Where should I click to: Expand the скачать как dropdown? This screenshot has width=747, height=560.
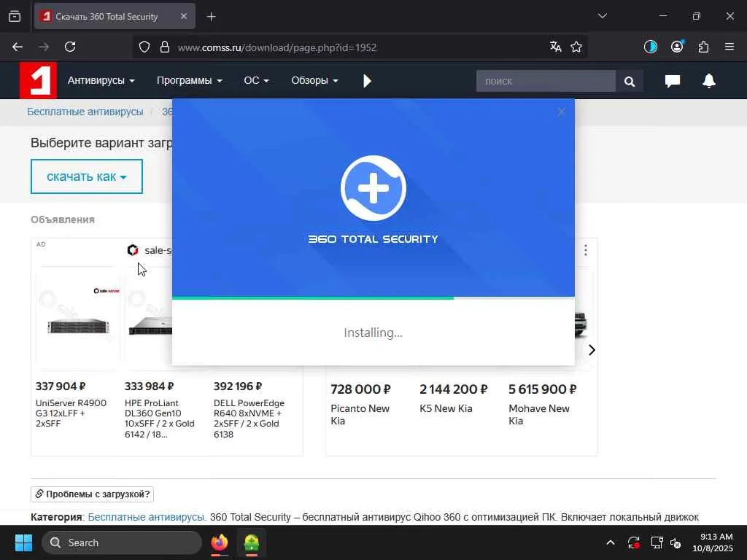click(87, 176)
